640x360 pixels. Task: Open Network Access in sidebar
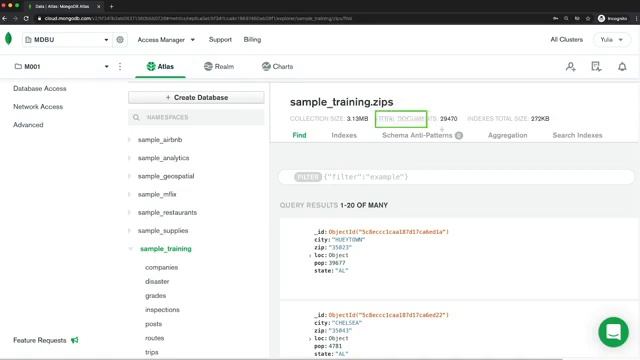(38, 107)
